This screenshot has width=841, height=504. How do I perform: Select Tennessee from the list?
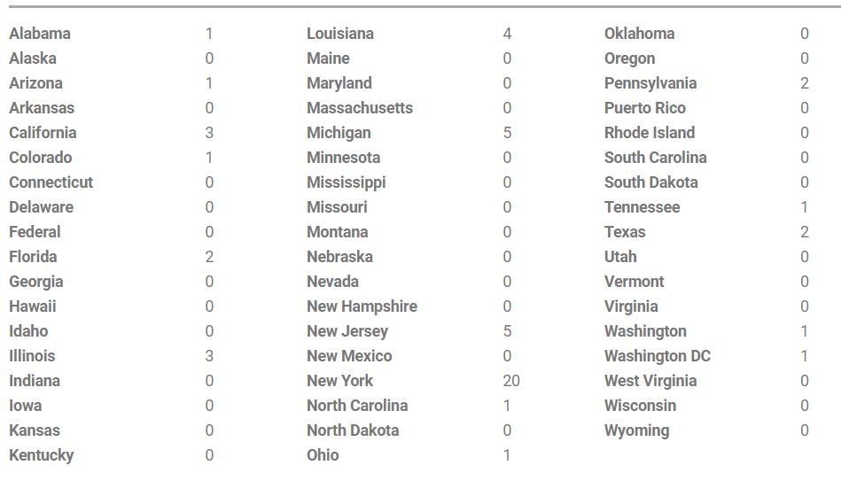tap(642, 207)
